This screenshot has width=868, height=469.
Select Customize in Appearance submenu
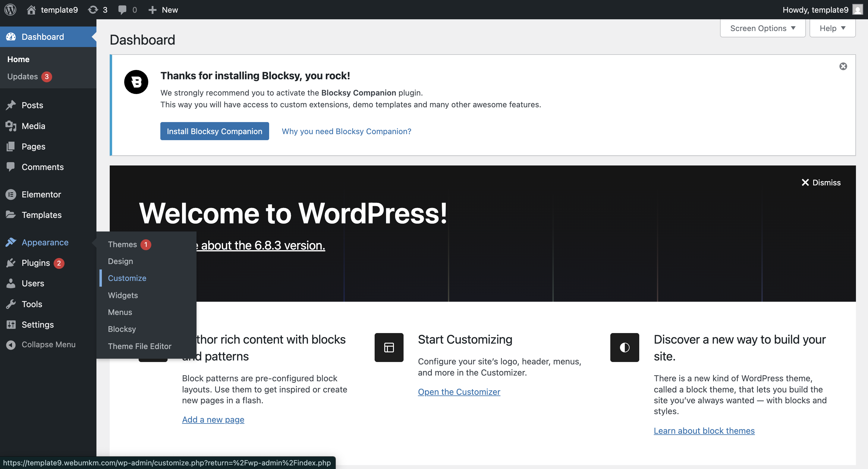pos(127,278)
